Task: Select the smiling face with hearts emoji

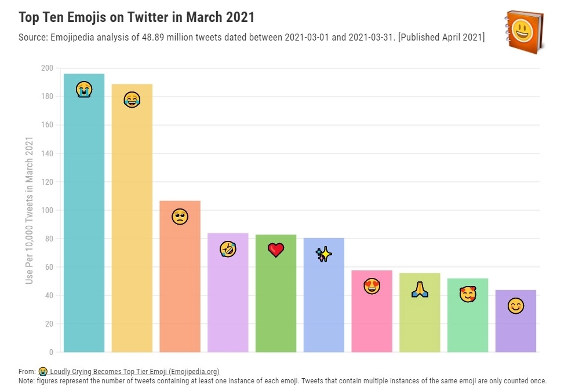Action: pyautogui.click(x=468, y=294)
